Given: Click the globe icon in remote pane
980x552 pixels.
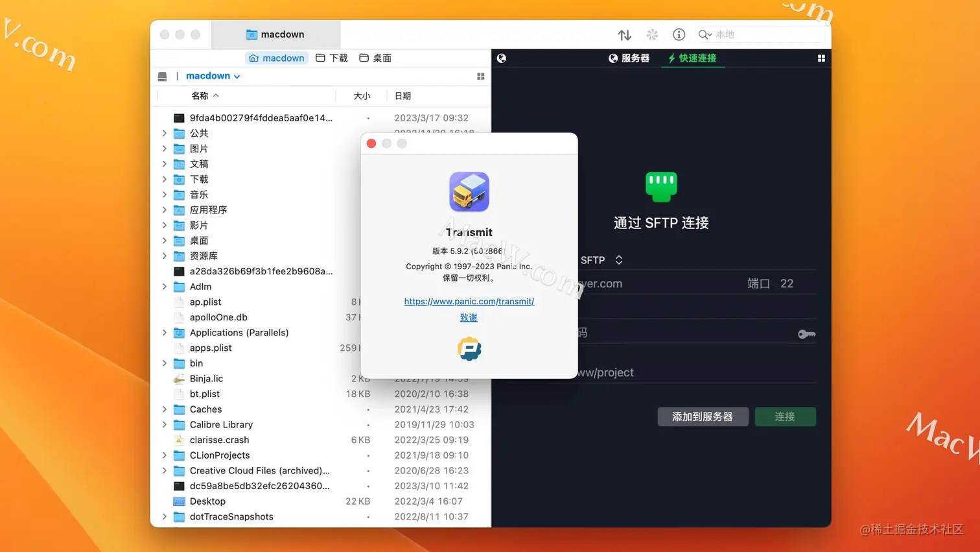Looking at the screenshot, I should (502, 58).
